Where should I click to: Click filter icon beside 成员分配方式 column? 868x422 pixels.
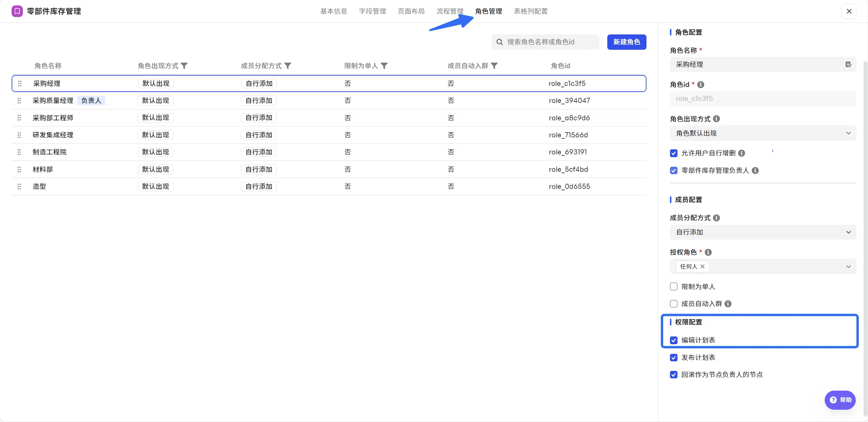[288, 66]
